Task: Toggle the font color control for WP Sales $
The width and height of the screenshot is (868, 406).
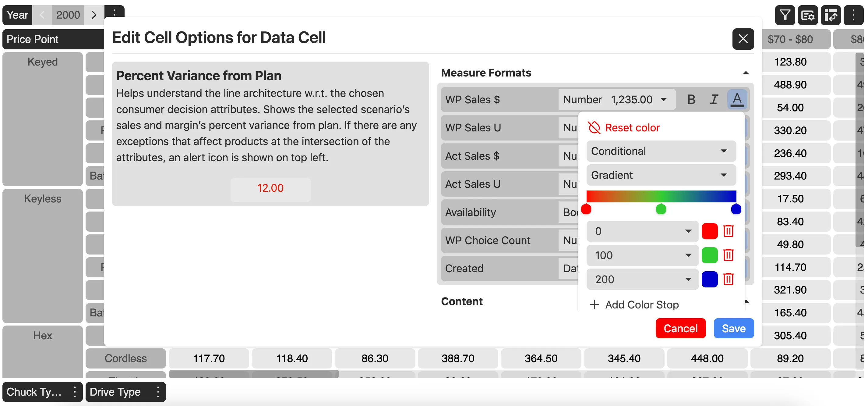Action: tap(737, 99)
